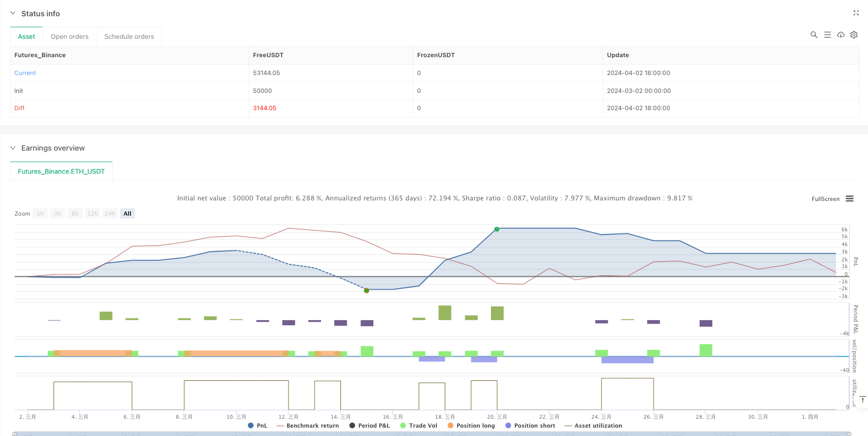Open the list view menu icon
Screen dimensions: 868x436
coord(827,35)
